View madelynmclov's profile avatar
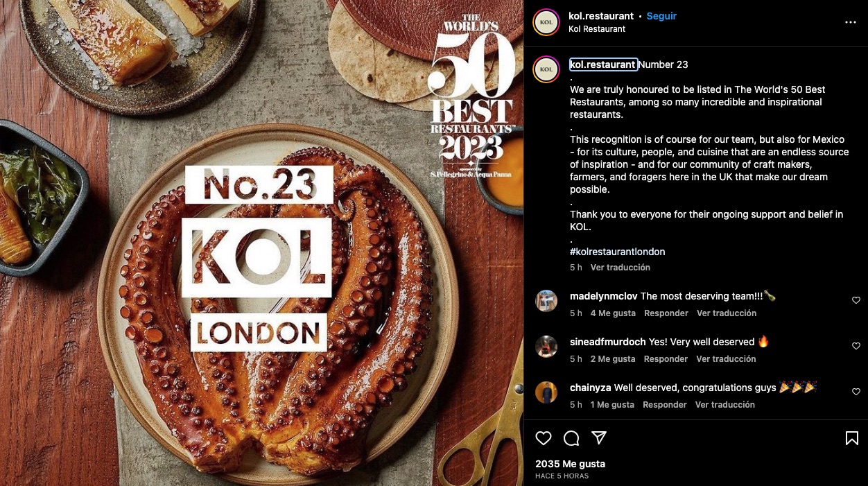 [x=546, y=301]
